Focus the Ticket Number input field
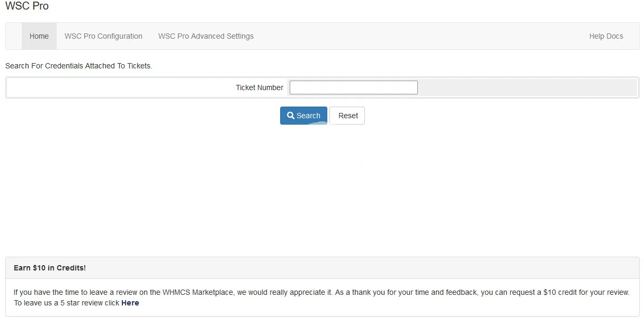This screenshot has width=644, height=324. [x=353, y=87]
